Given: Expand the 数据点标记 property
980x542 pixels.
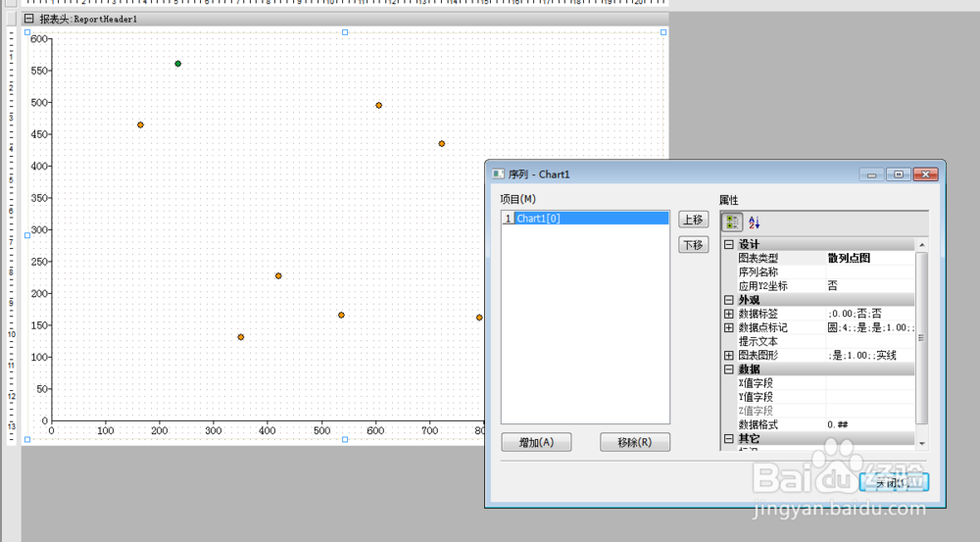Looking at the screenshot, I should pyautogui.click(x=729, y=327).
